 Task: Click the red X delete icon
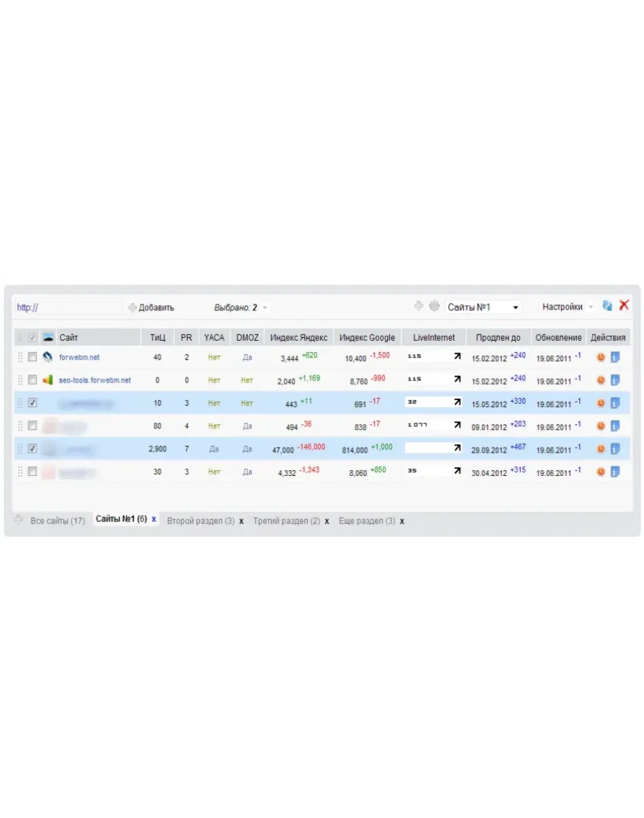click(623, 305)
